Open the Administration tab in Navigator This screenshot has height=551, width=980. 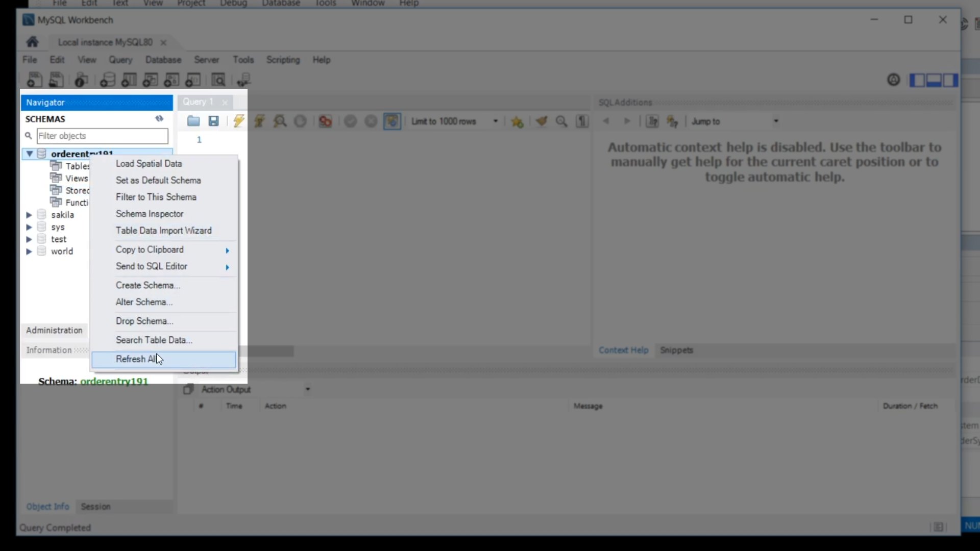(x=54, y=331)
